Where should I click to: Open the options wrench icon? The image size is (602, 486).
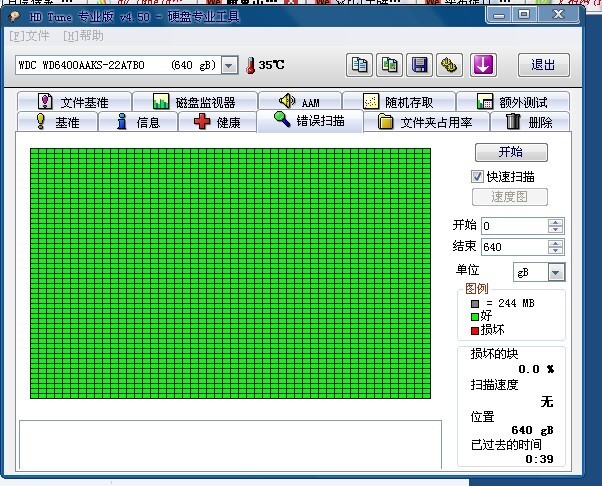click(450, 65)
